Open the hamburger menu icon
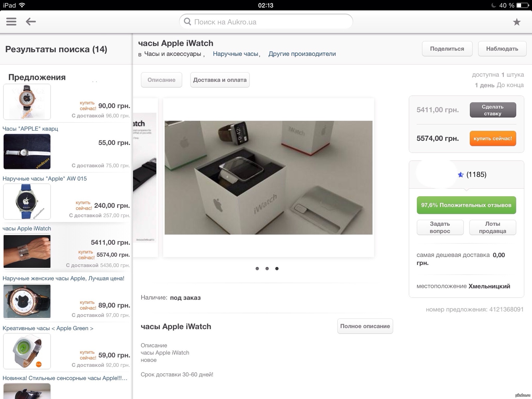 tap(11, 22)
